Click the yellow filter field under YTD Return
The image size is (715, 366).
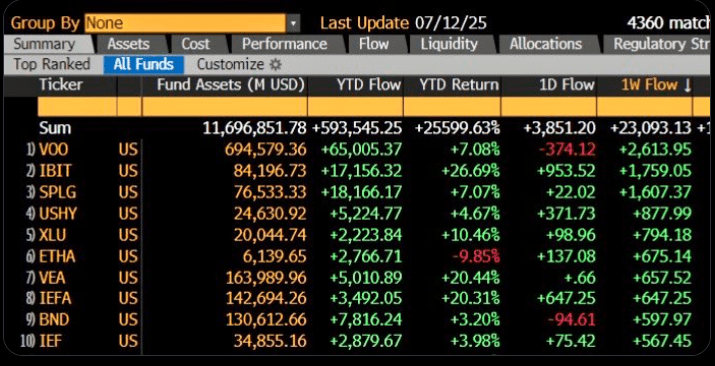[452, 107]
